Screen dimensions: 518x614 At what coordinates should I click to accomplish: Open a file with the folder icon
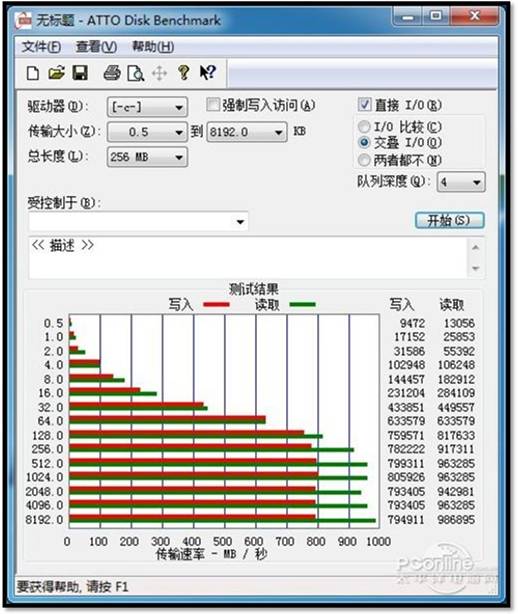[56, 73]
